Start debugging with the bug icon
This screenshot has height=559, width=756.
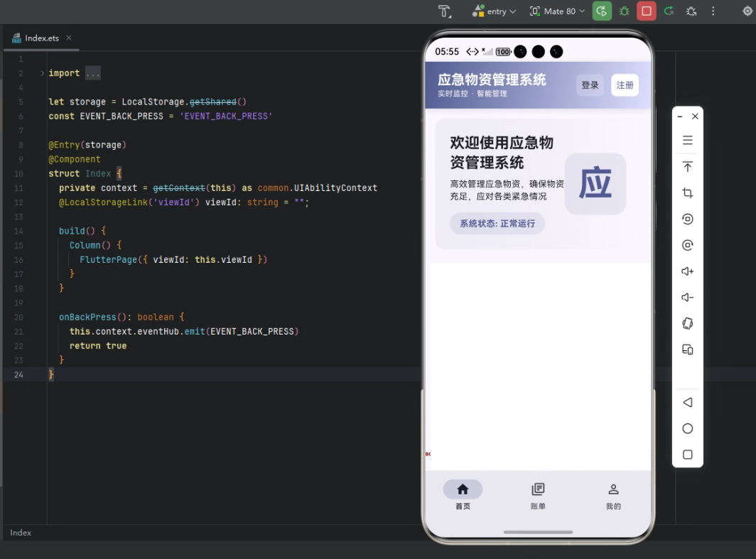point(625,11)
